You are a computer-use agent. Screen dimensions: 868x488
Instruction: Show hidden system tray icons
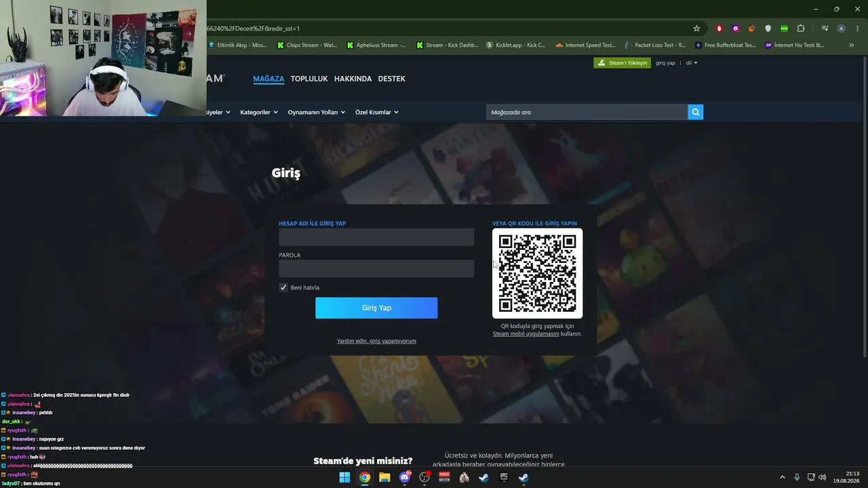point(783,477)
